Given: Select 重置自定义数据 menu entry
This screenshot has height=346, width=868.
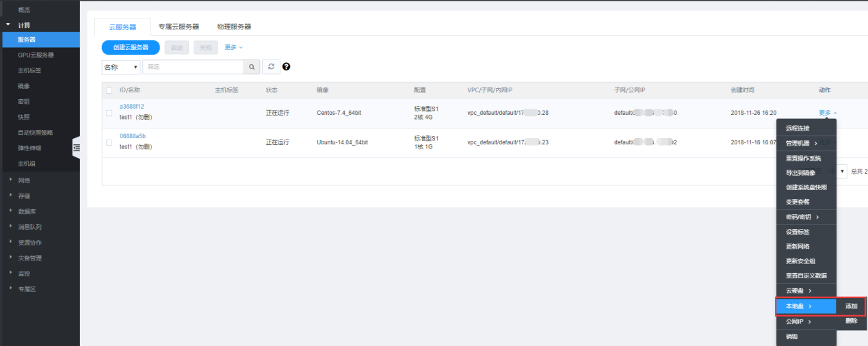Looking at the screenshot, I should point(806,276).
